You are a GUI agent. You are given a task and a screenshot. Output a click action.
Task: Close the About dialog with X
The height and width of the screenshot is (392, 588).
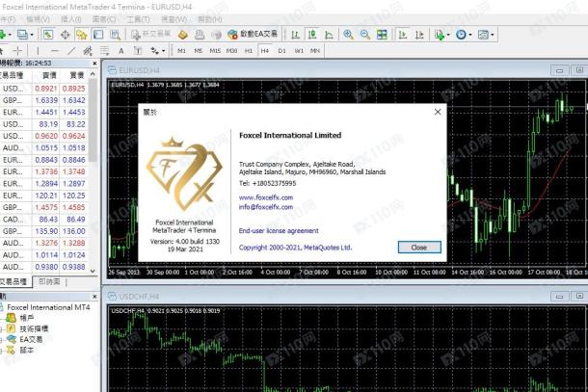pyautogui.click(x=438, y=112)
